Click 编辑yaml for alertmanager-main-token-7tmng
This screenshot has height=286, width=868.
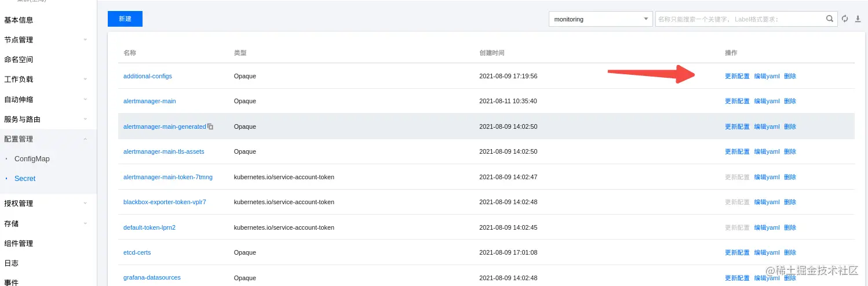point(767,177)
